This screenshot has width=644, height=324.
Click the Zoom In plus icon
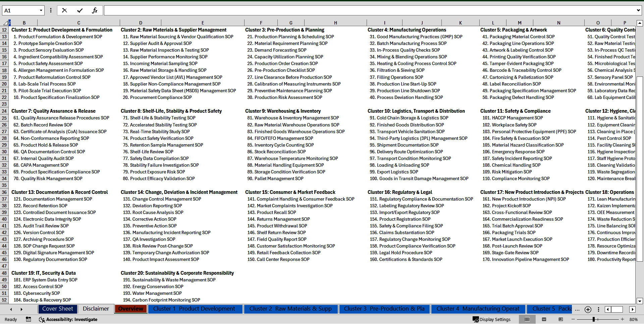pyautogui.click(x=622, y=319)
